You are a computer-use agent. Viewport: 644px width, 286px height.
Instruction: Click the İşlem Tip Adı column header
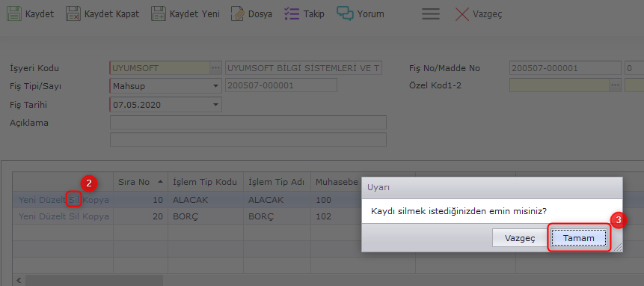click(277, 182)
